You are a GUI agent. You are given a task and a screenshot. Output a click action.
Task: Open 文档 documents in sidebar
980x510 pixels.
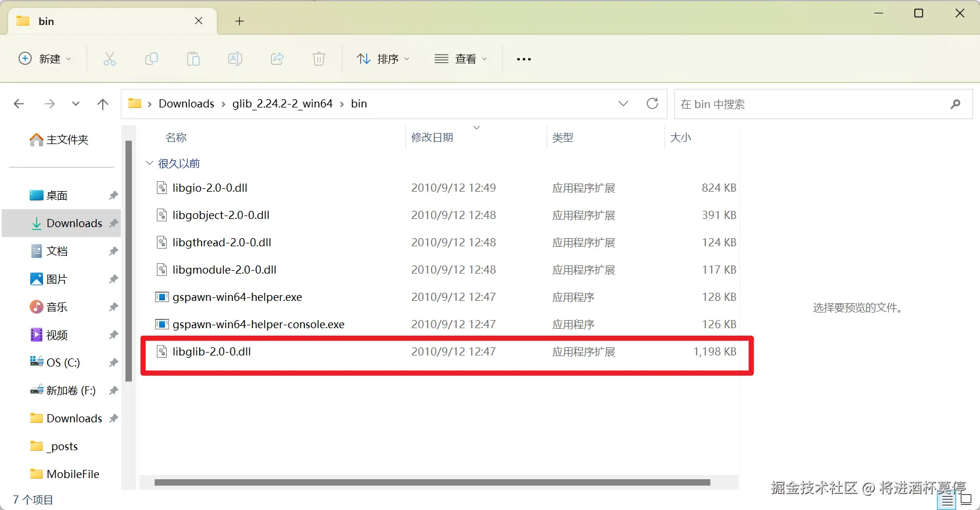pyautogui.click(x=49, y=251)
